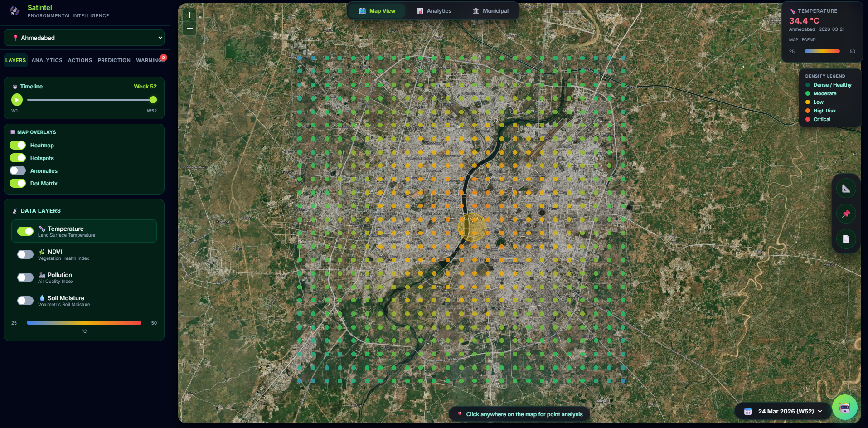Click the timeline slider handle at Week 52
Image resolution: width=868 pixels, height=428 pixels.
tap(153, 100)
